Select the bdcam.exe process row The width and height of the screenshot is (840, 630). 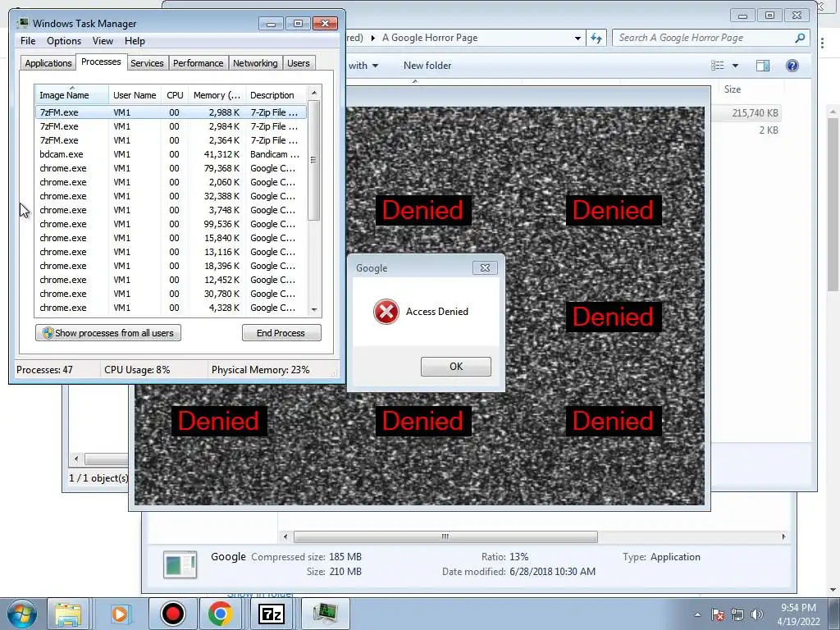pos(171,154)
